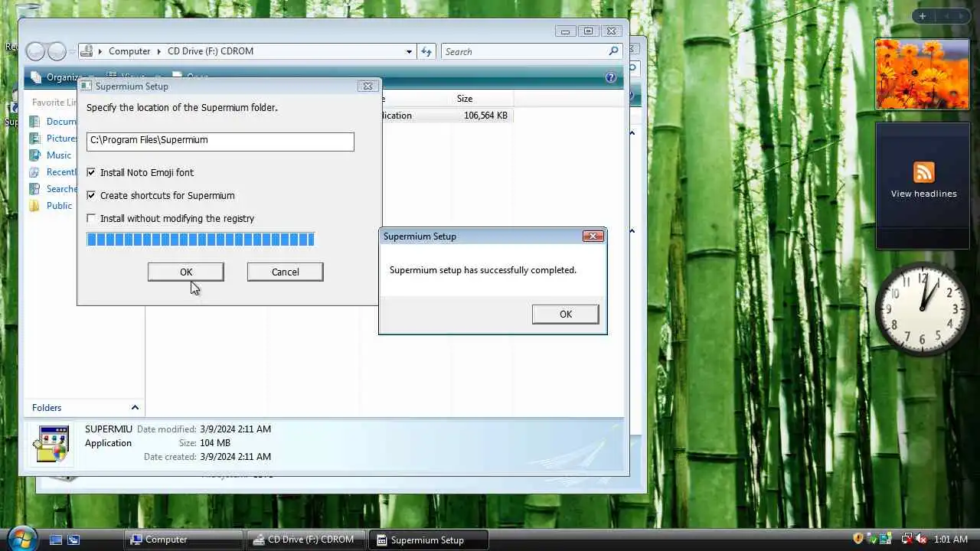This screenshot has width=980, height=551.
Task: Click Show Desktop quick launch icon
Action: (x=56, y=540)
